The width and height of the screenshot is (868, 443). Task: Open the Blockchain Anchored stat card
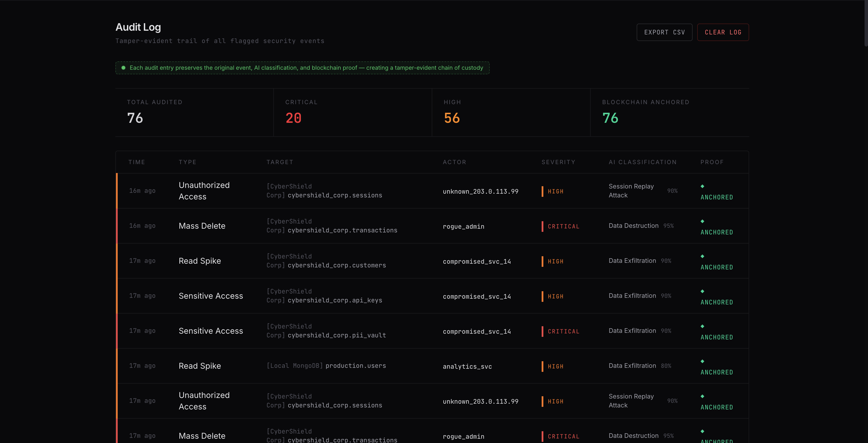[x=669, y=112]
